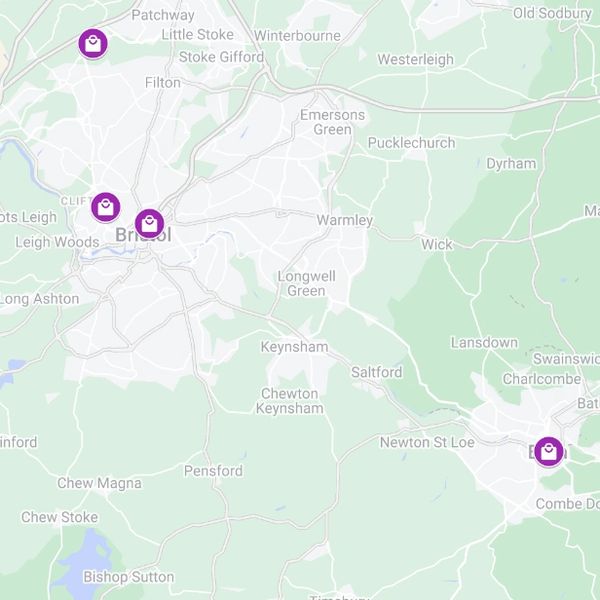
Task: Click the Emersons Green place label
Action: [332, 122]
